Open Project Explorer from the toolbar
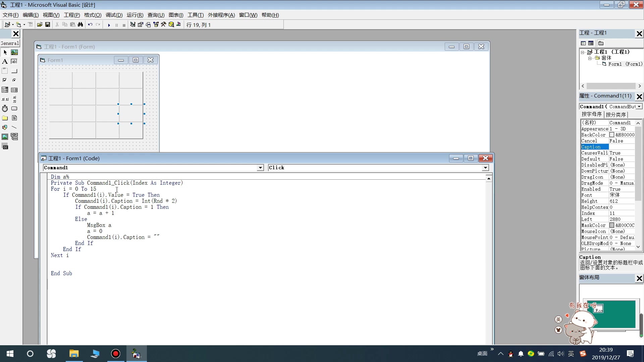The width and height of the screenshot is (644, 362). 133,25
